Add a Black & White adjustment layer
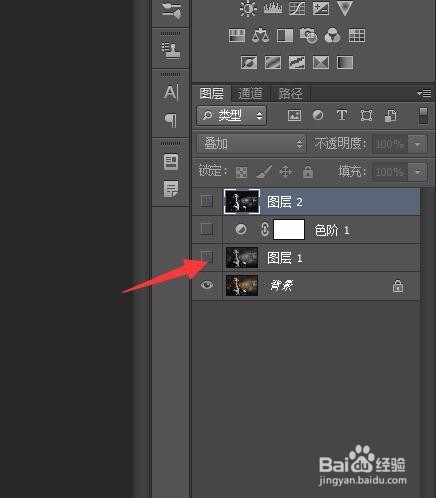436x498 pixels. coord(285,35)
